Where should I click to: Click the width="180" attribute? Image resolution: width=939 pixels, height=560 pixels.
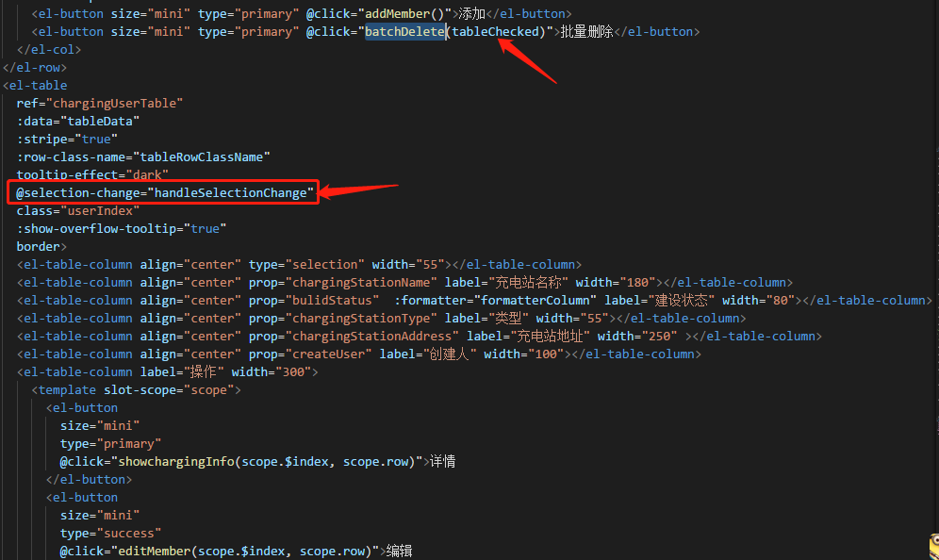click(615, 283)
